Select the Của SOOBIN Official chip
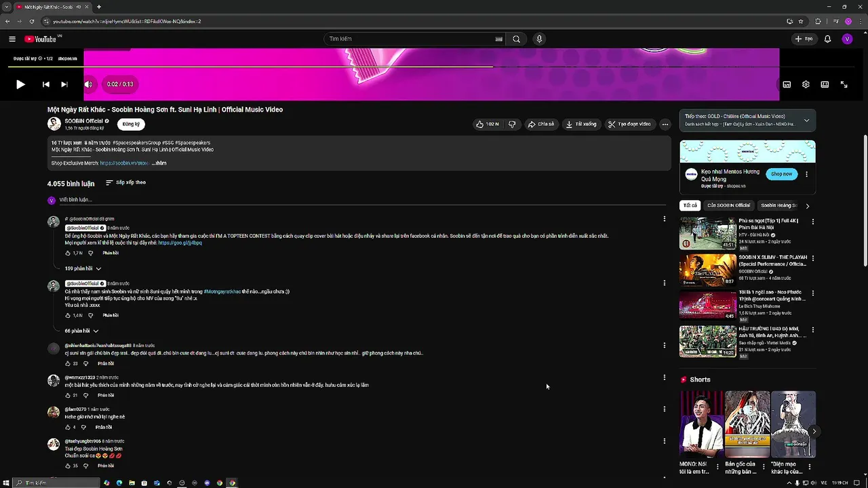The image size is (868, 488). click(729, 205)
